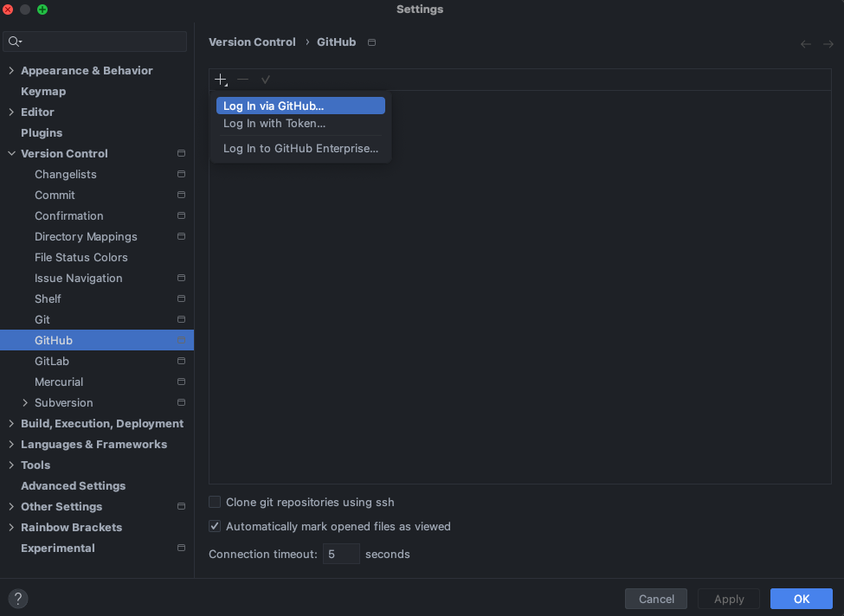Screen dimensions: 844x616
Task: Click the project icon next to Version Control
Action: [x=182, y=153]
